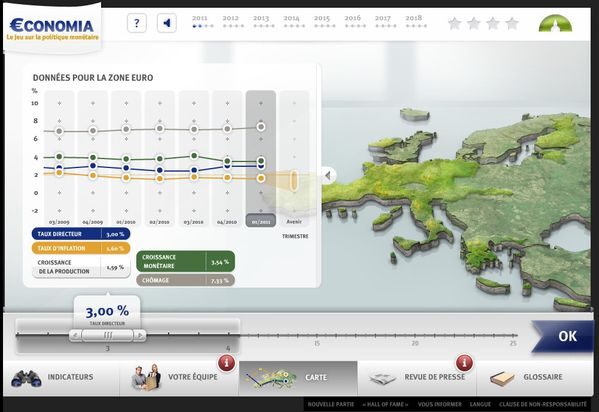Click the red info badge on Votre Équipe

pyautogui.click(x=226, y=363)
